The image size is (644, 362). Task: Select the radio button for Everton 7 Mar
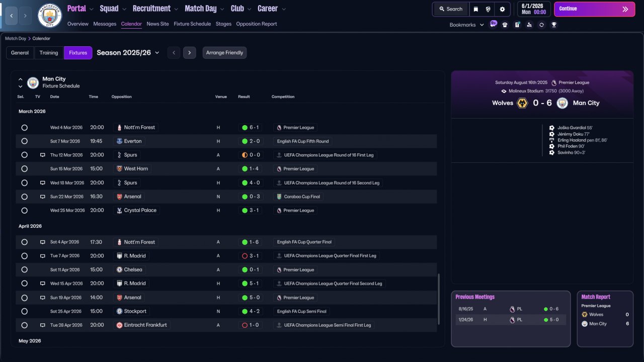pos(24,141)
